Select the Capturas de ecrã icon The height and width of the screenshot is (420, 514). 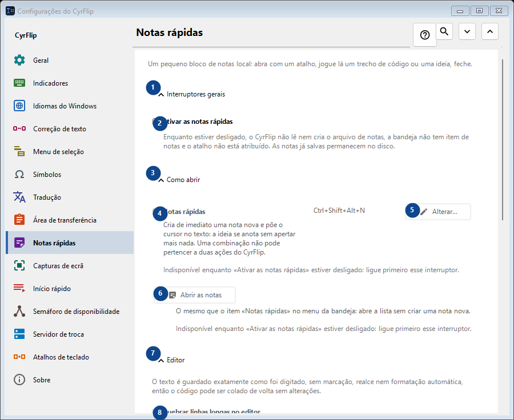pos(19,266)
